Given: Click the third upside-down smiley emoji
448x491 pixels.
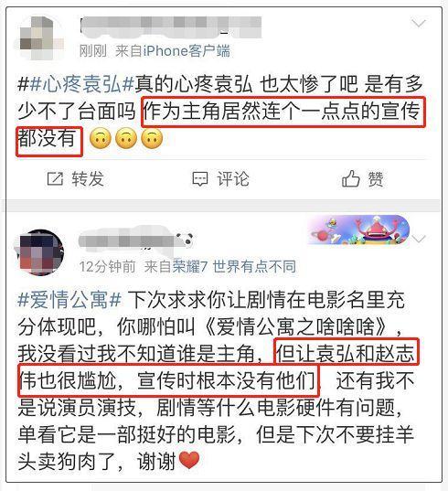Looking at the screenshot, I should click(x=152, y=138).
